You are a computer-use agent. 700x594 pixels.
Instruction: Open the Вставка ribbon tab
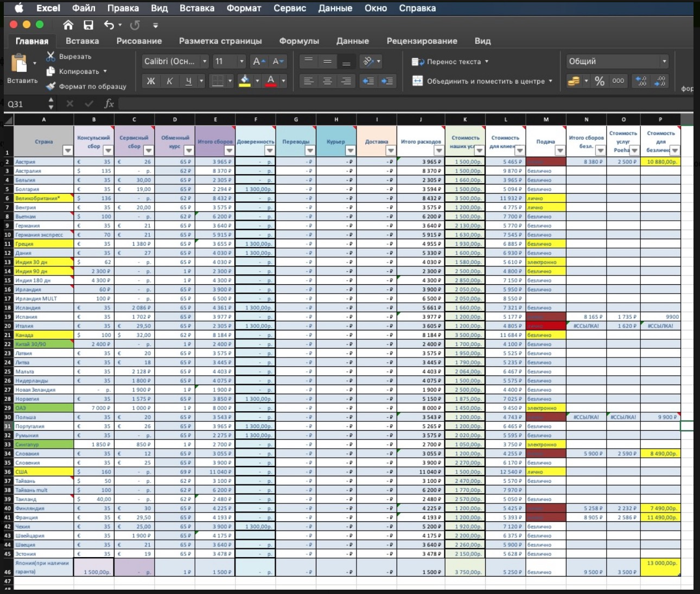(x=82, y=41)
